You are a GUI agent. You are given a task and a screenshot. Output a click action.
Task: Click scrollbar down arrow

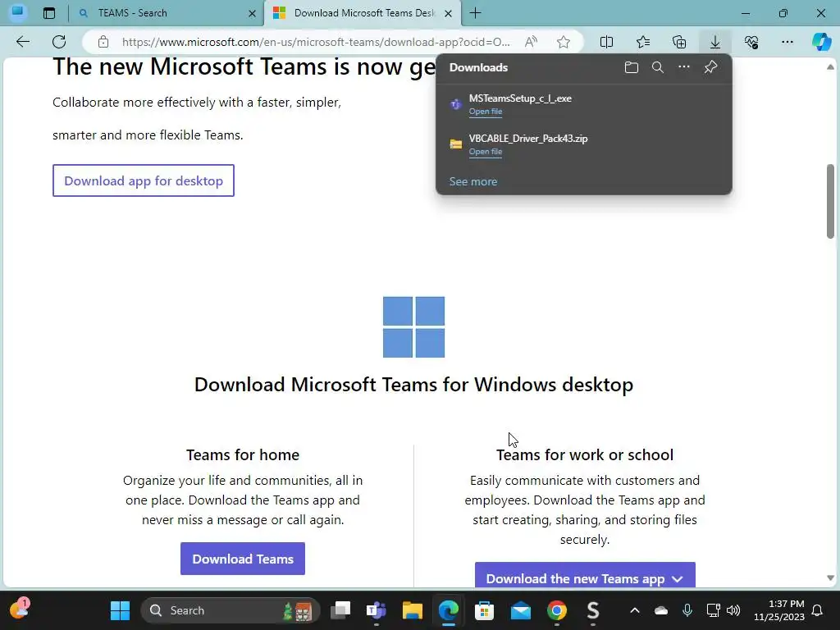tap(830, 578)
